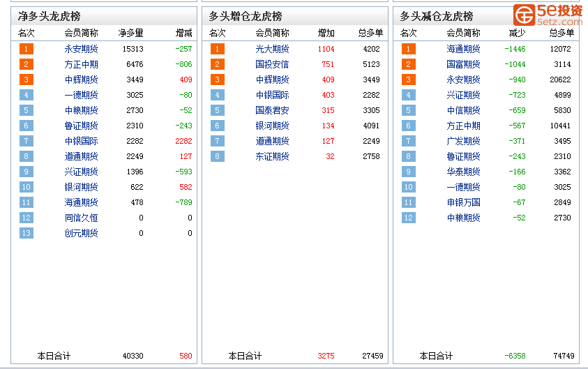
Task: Click the daily total -6358
Action: tap(515, 356)
